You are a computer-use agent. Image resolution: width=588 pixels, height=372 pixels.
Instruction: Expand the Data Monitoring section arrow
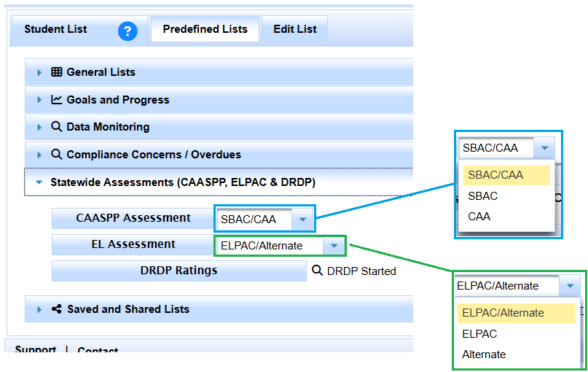click(39, 127)
